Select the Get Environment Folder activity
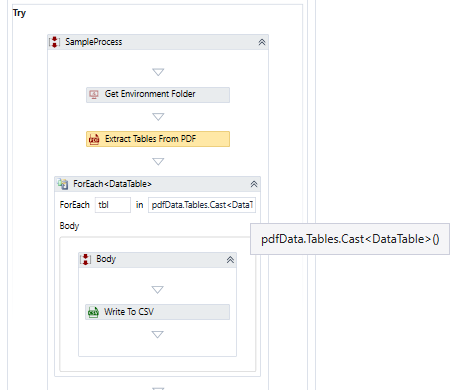 (158, 95)
